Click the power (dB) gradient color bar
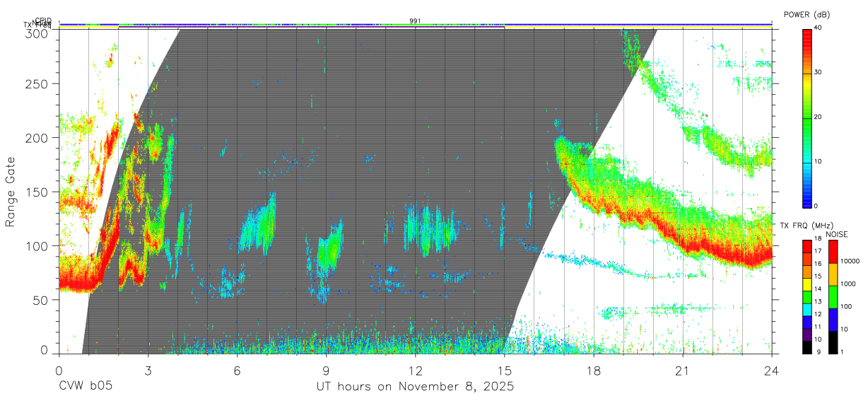Viewport: 868px width, 401px height. (807, 117)
